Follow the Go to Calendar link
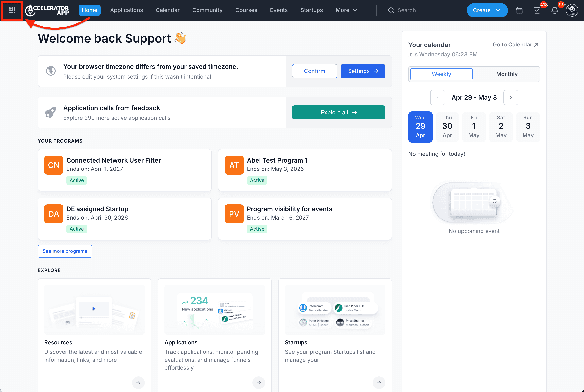 [x=515, y=45]
